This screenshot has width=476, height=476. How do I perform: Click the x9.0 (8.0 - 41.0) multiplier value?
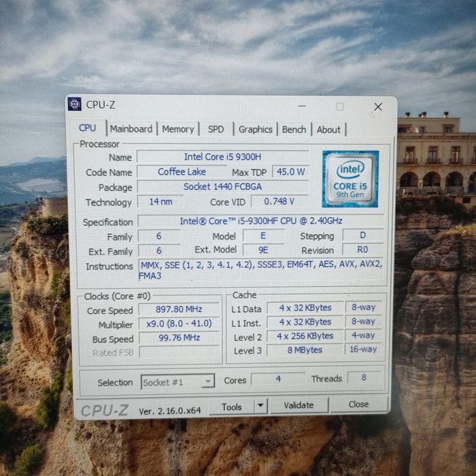coord(179,323)
